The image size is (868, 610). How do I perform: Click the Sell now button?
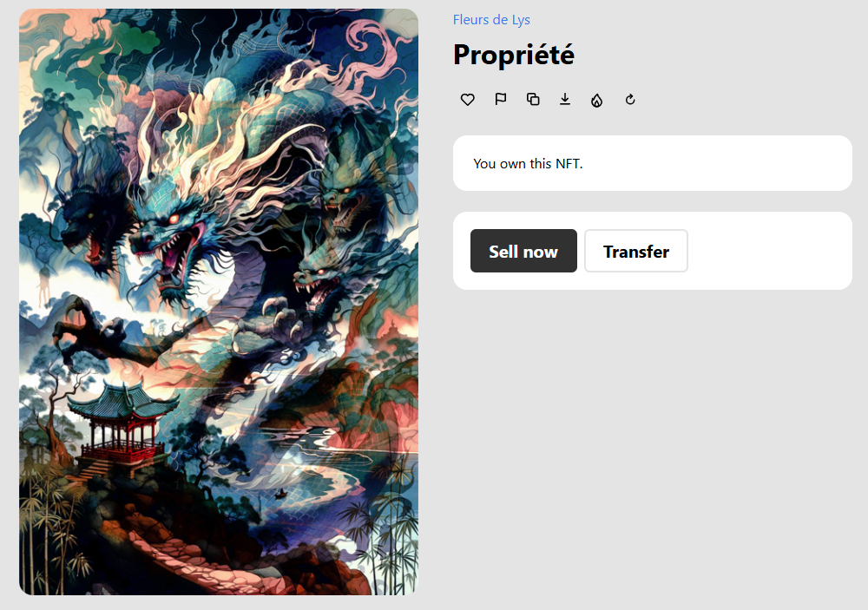pos(523,251)
